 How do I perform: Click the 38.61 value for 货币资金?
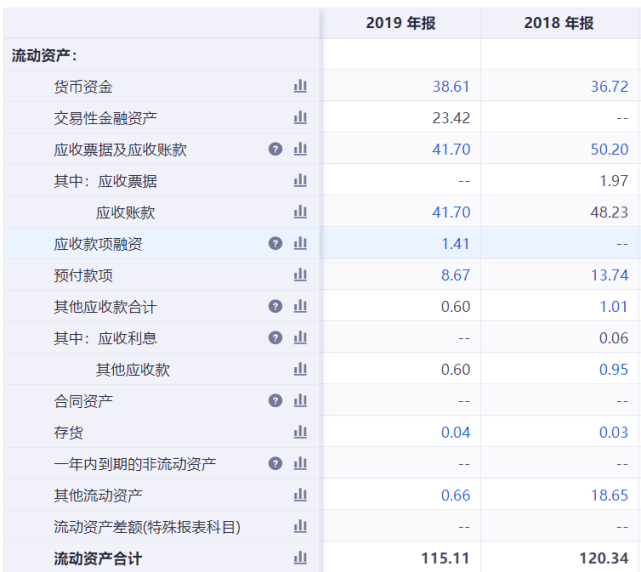(451, 87)
